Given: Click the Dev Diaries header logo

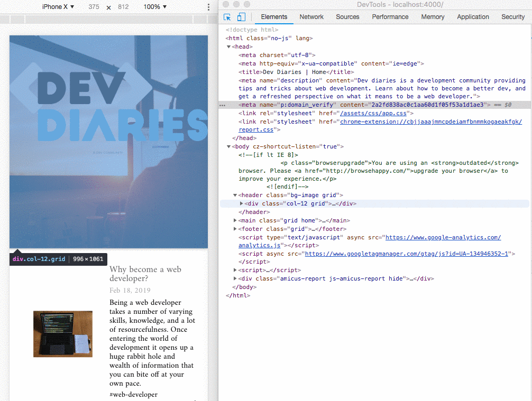Looking at the screenshot, I should pos(108,107).
